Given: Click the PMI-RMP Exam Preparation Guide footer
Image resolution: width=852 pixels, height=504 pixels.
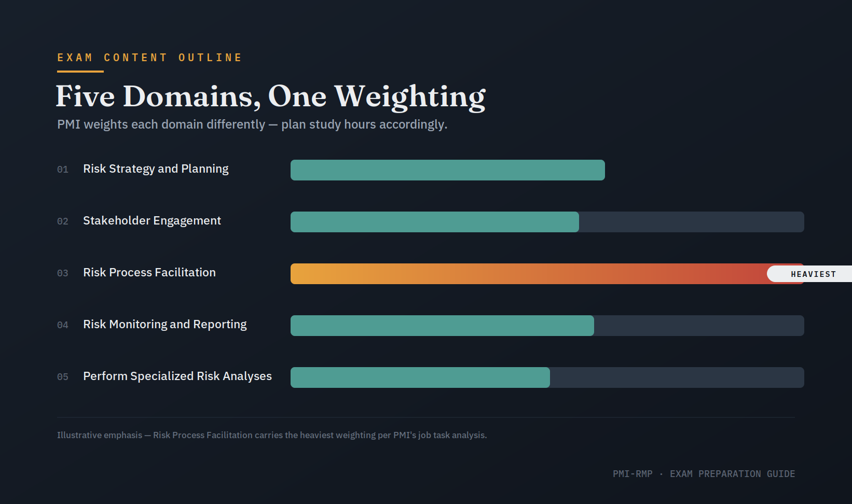Looking at the screenshot, I should point(704,474).
